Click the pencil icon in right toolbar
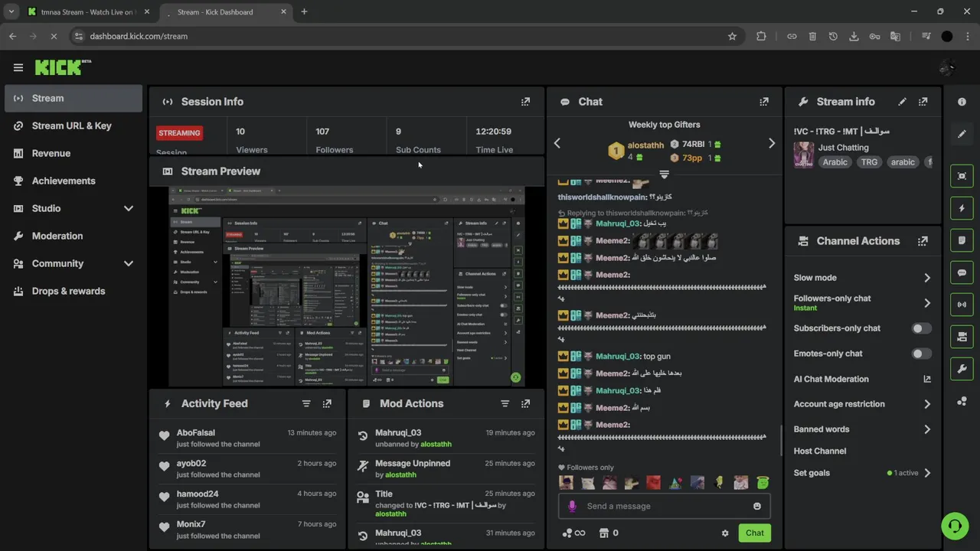 [962, 134]
